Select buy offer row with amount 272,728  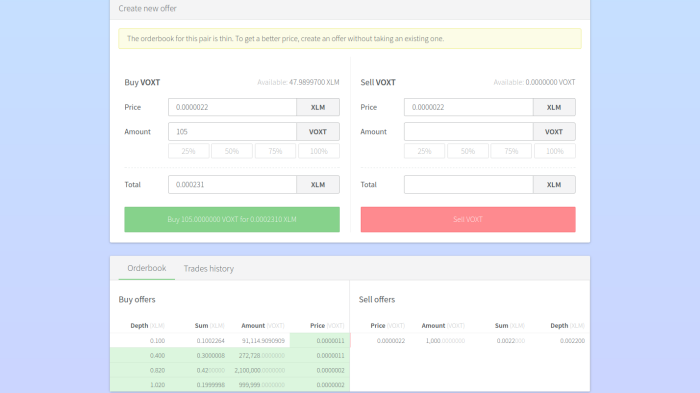[229, 355]
